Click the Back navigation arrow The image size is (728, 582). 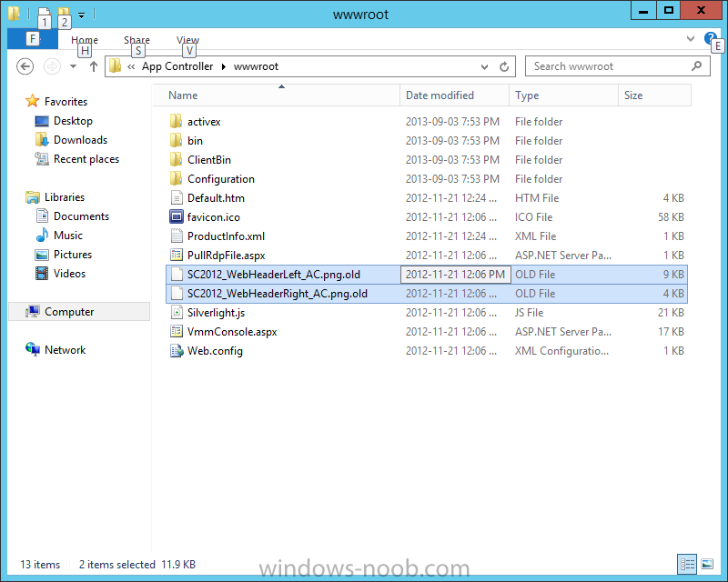25,66
